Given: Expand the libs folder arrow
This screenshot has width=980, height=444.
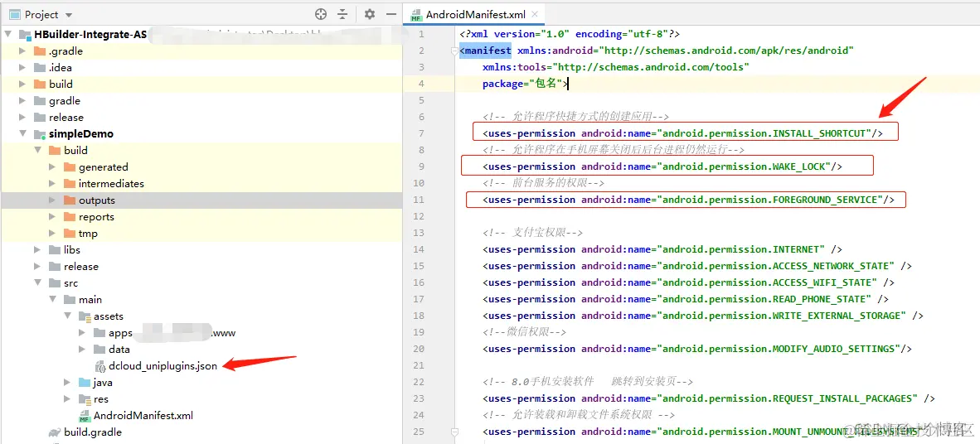Looking at the screenshot, I should click(38, 250).
